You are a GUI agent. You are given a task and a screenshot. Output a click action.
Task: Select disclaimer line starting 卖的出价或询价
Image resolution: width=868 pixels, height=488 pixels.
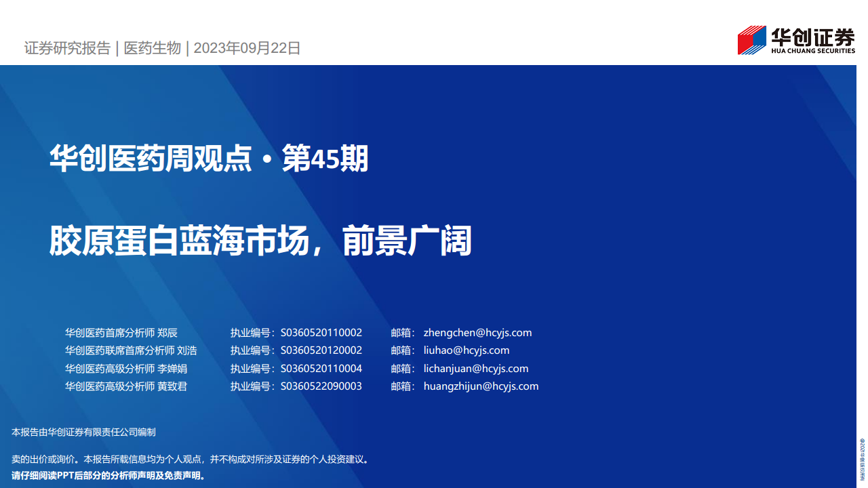[191, 460]
